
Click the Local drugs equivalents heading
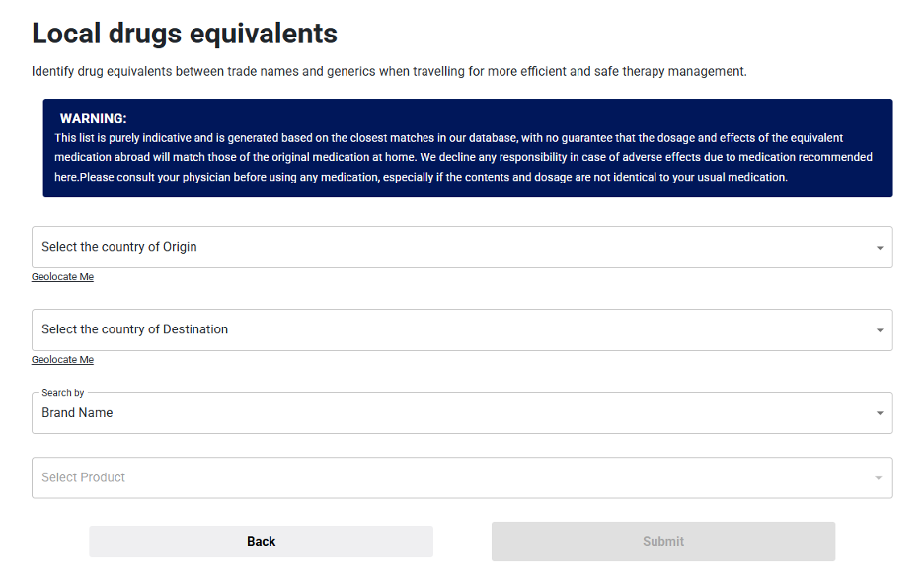tap(185, 34)
